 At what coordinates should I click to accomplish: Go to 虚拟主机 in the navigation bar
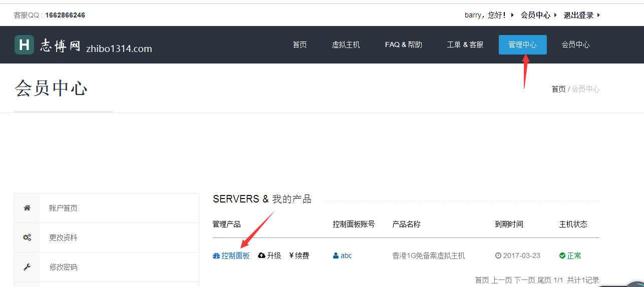click(x=346, y=44)
